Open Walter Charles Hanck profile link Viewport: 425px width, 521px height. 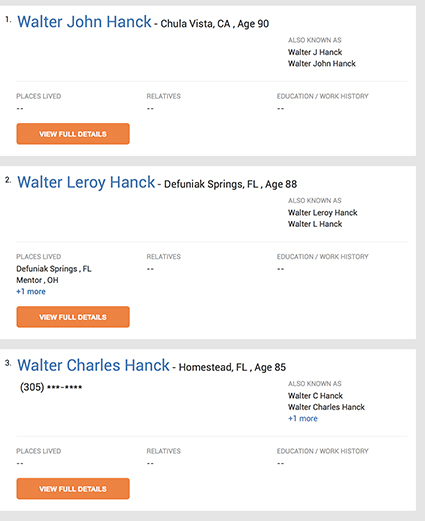[93, 365]
